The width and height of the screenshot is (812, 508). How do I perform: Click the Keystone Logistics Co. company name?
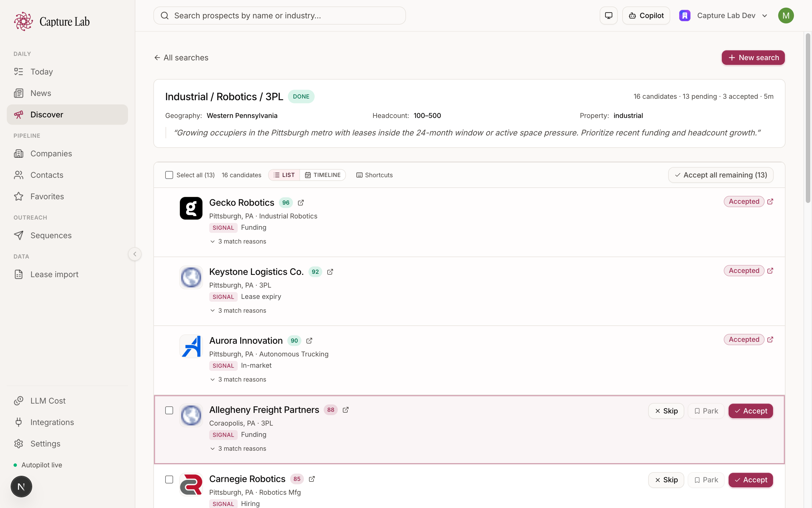256,272
